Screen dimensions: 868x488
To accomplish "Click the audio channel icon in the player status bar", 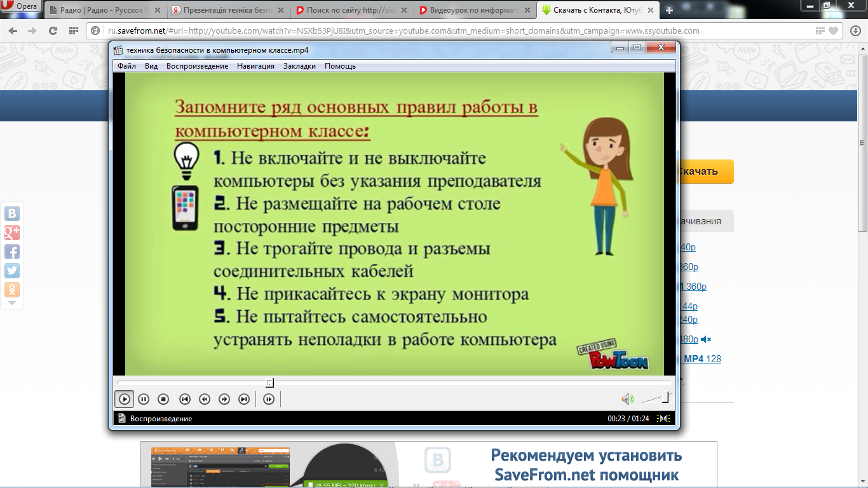I will click(664, 418).
